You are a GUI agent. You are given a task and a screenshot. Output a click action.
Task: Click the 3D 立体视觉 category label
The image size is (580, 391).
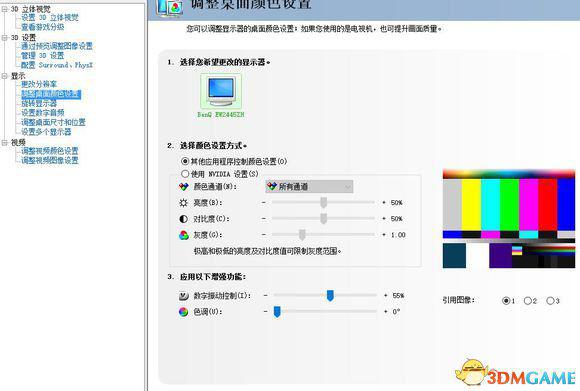(31, 9)
